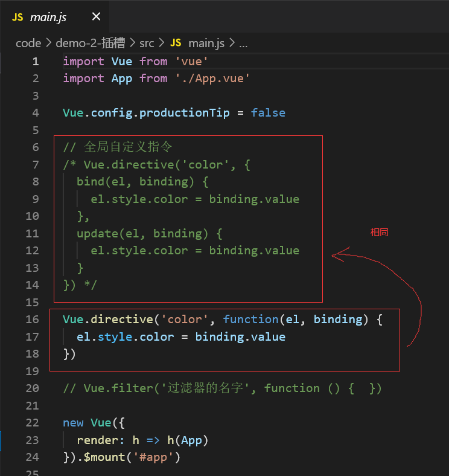Click the comment '全局自定义指令'
This screenshot has width=449, height=476.
pos(128,147)
